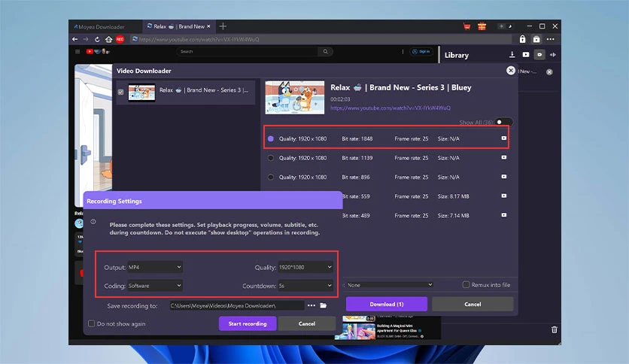Select the Bit rate 1139 quality radio
629x364 pixels.
click(271, 158)
